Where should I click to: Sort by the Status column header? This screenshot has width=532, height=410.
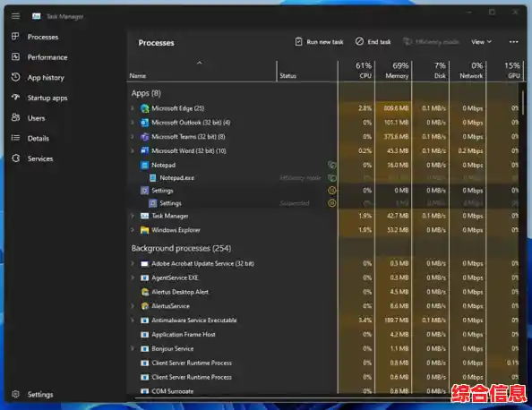pos(307,71)
